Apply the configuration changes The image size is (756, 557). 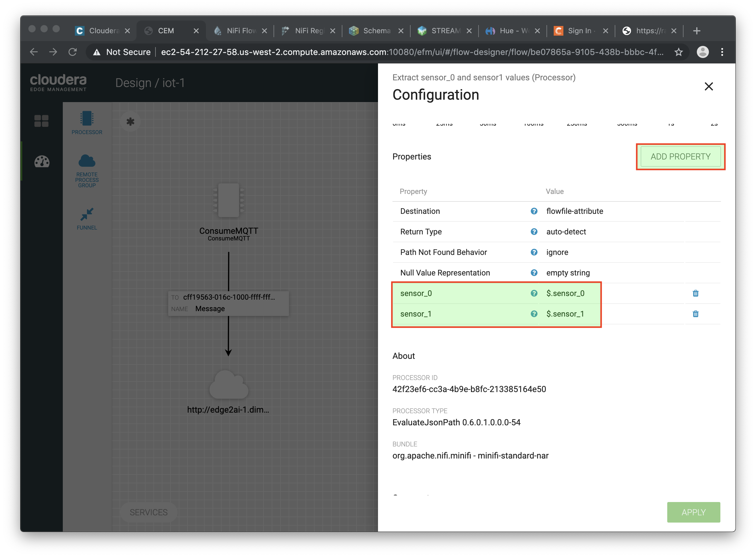click(x=693, y=512)
